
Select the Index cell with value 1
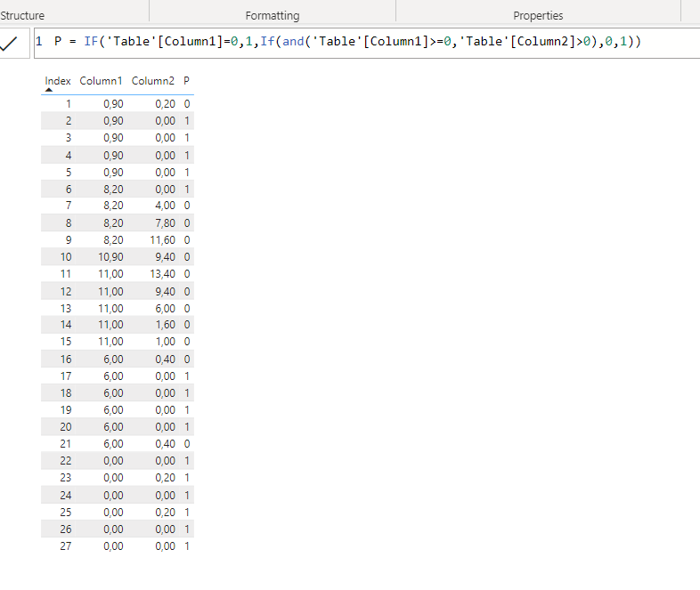69,104
